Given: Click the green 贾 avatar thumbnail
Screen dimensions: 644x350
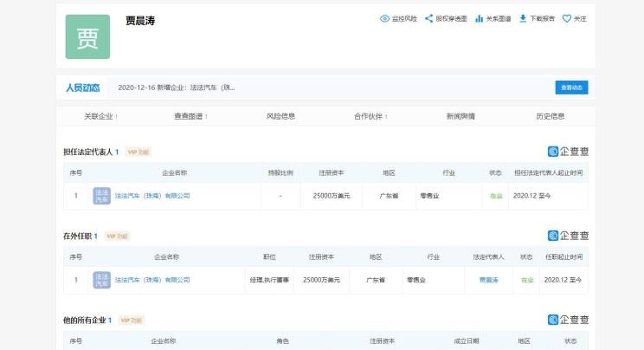Looking at the screenshot, I should 87,36.
